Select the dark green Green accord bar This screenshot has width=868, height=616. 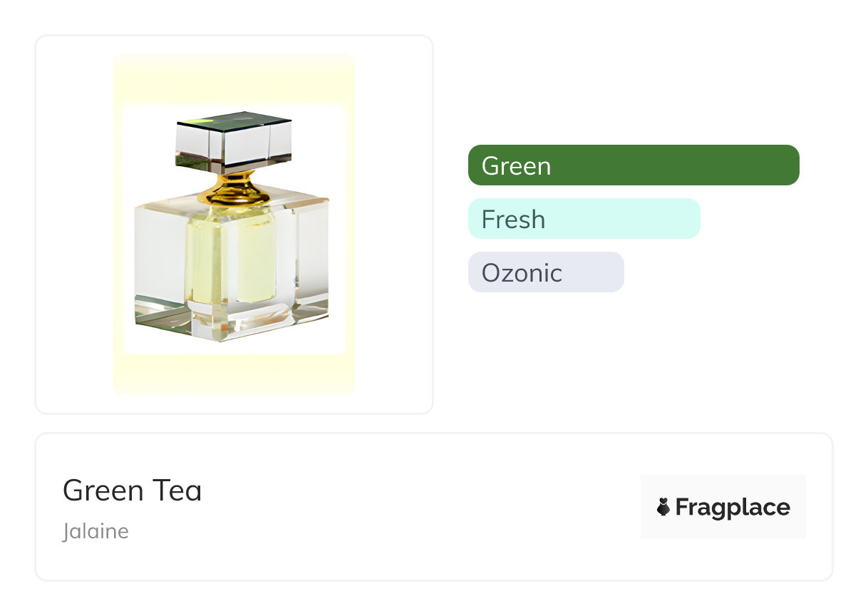(633, 165)
